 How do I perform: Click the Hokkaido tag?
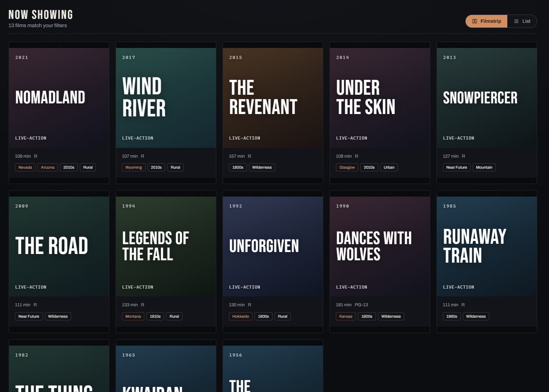click(x=241, y=317)
